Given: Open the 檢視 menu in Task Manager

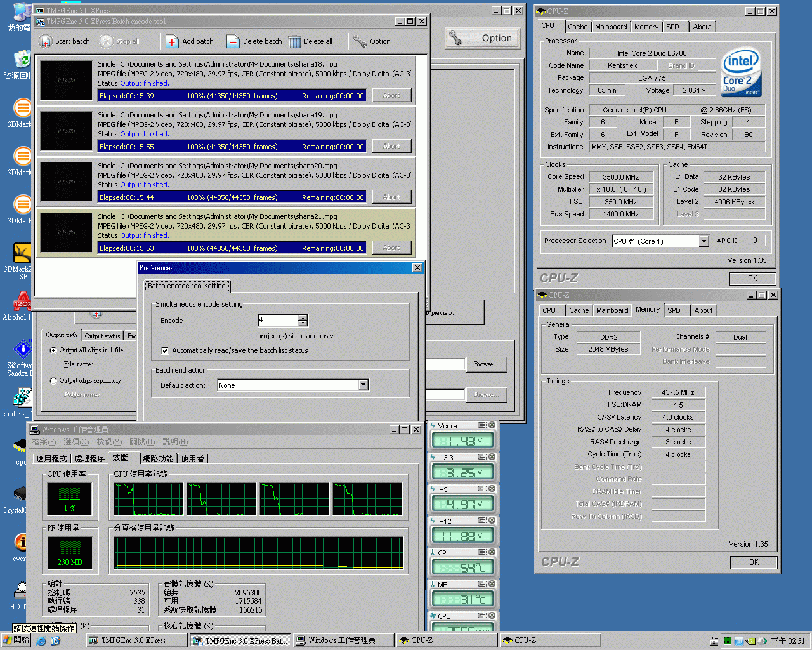Looking at the screenshot, I should [109, 442].
